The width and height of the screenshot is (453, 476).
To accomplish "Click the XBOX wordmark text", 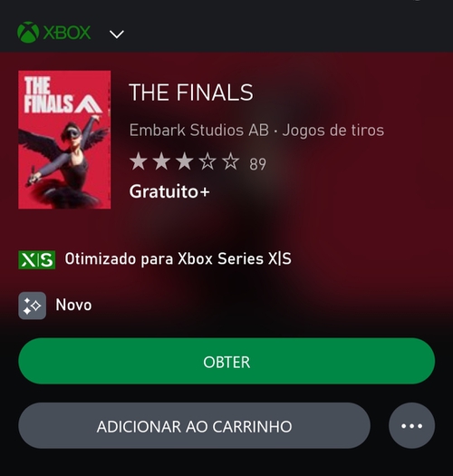I will click(67, 33).
